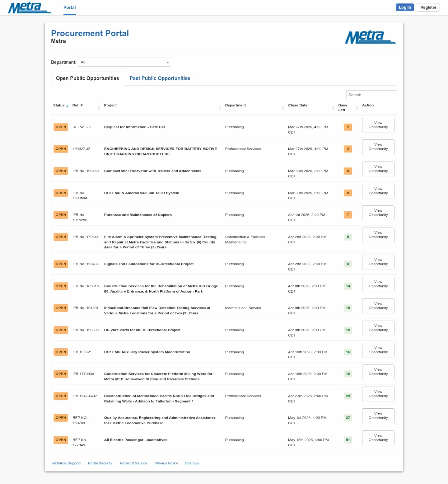View Opportunity for HL2 EMU Vacuum Toilet System
Screen dimensions: 448x484
click(x=378, y=191)
